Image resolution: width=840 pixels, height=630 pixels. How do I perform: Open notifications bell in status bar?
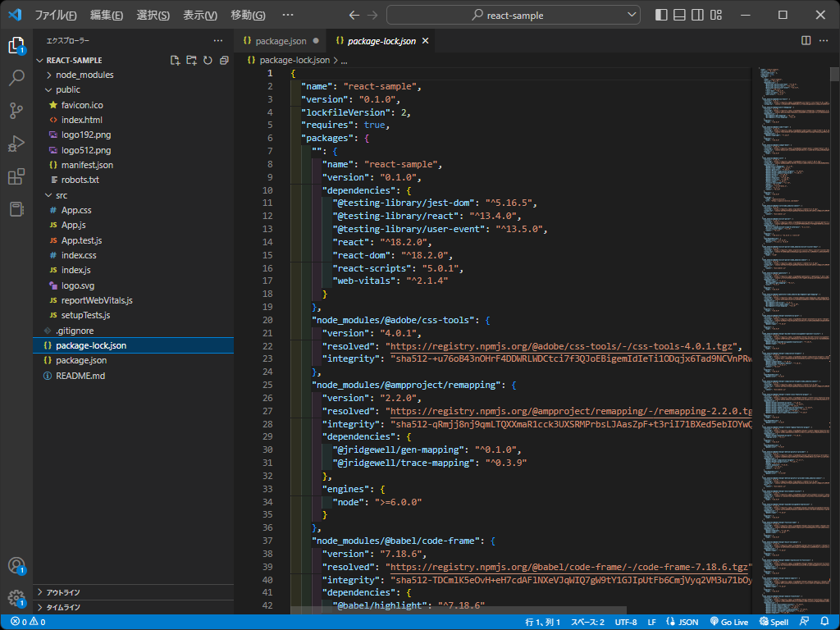pyautogui.click(x=824, y=622)
